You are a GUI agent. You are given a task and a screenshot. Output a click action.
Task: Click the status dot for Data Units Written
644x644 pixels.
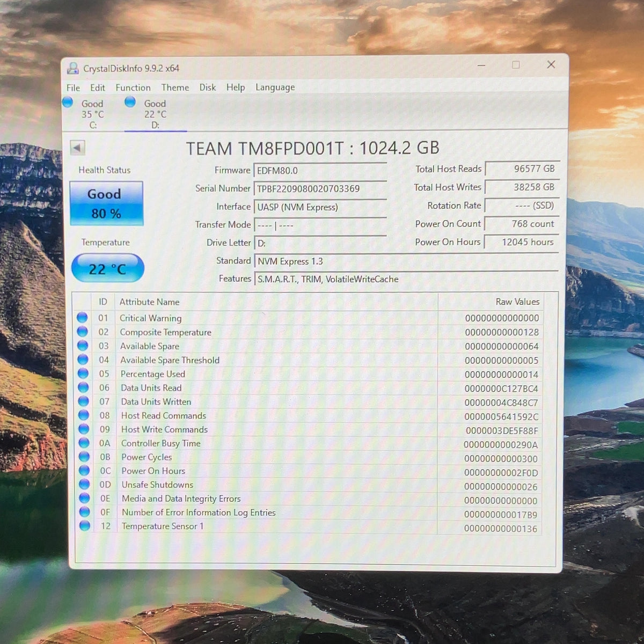(x=83, y=401)
